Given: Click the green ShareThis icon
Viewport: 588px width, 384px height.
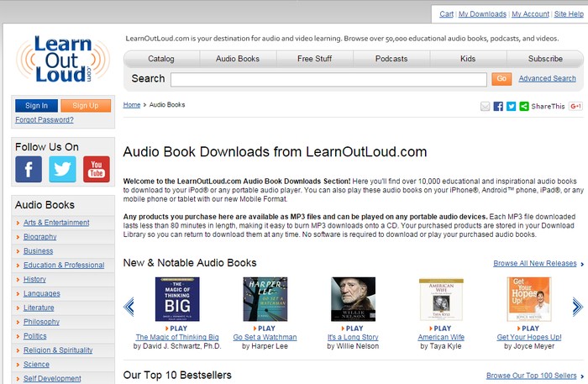Looking at the screenshot, I should tap(524, 107).
